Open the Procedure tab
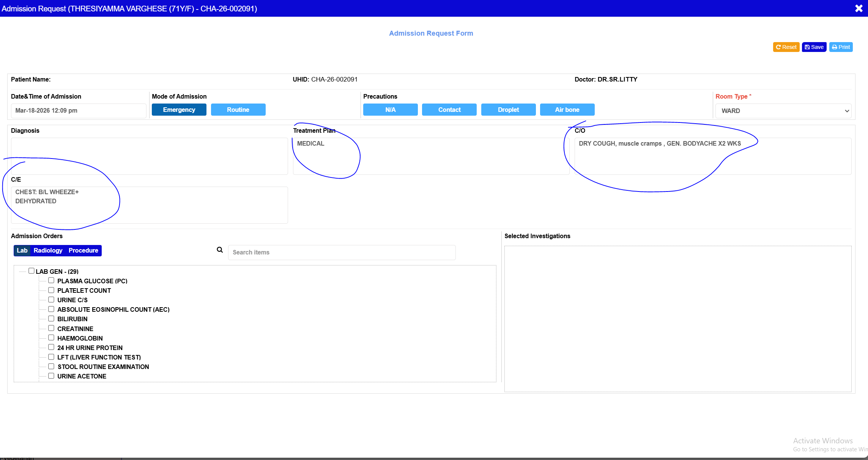Image resolution: width=868 pixels, height=460 pixels. (83, 251)
